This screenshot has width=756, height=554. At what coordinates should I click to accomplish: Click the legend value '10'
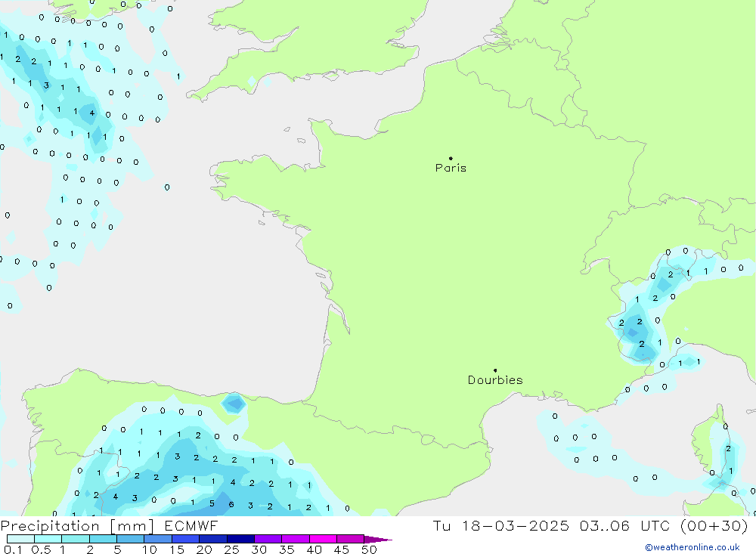point(150,549)
